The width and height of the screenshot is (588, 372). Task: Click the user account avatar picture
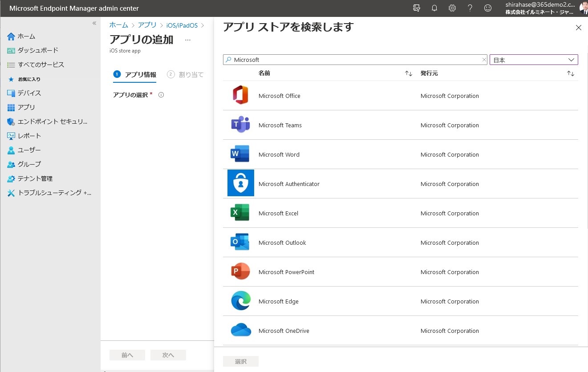(x=584, y=8)
